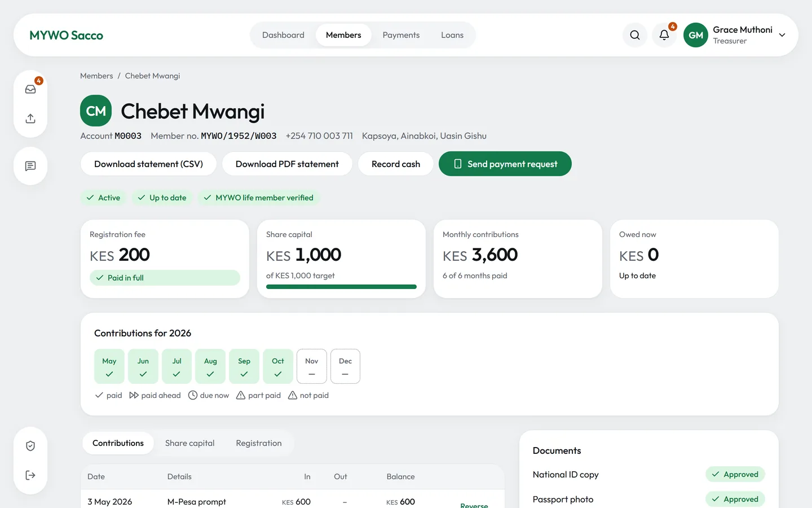Screen dimensions: 812x508
Task: Click Download statement (CSV) button
Action: 148,164
